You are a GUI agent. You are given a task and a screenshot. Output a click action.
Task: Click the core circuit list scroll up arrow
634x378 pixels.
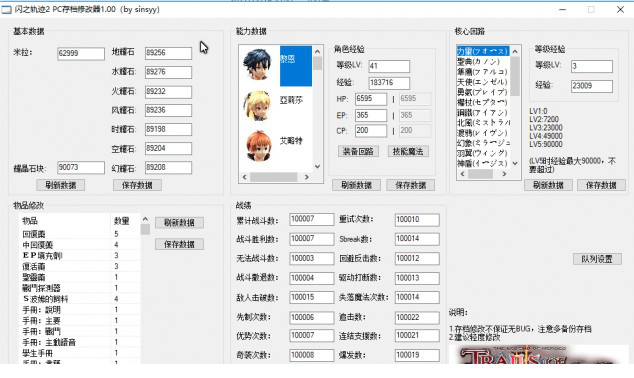point(515,51)
